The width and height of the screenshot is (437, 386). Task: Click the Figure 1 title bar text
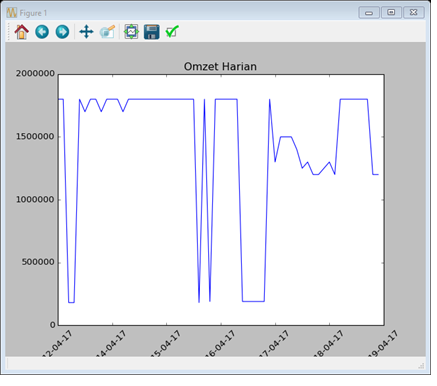33,13
